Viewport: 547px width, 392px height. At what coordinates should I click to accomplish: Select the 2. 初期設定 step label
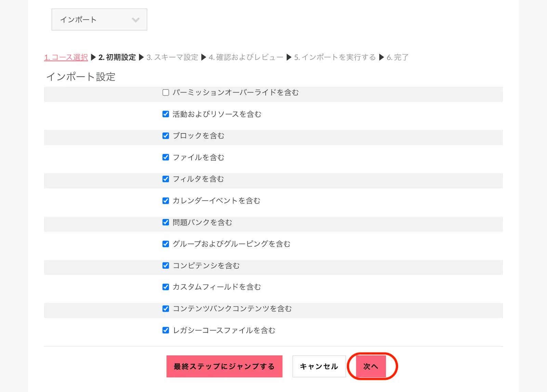pos(117,57)
